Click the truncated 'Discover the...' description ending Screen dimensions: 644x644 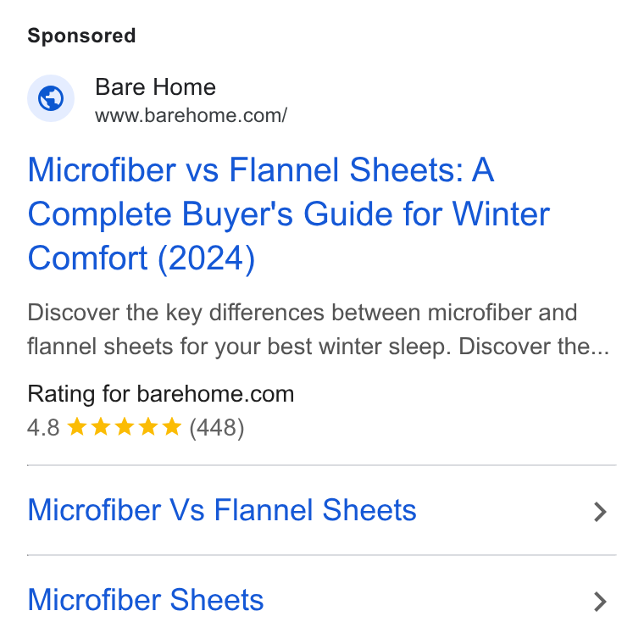pos(534,347)
